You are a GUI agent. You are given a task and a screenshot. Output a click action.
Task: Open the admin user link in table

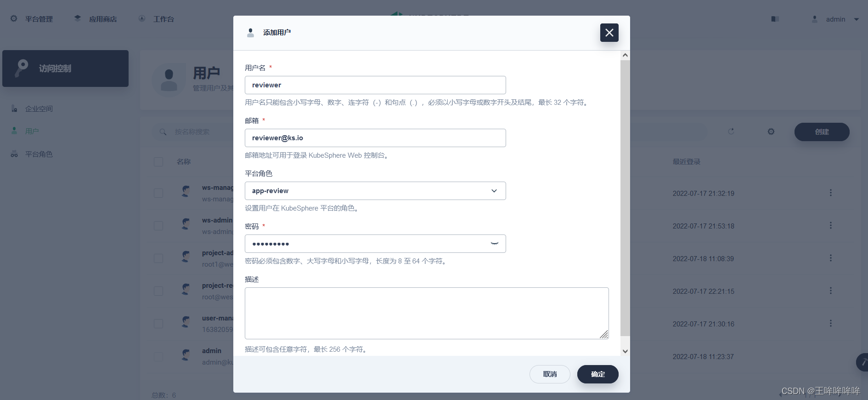(x=212, y=351)
